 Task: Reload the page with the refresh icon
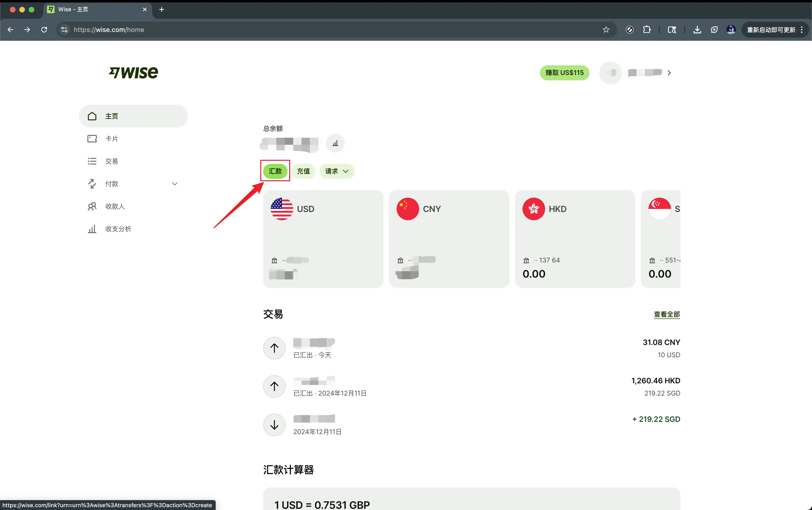tap(44, 30)
